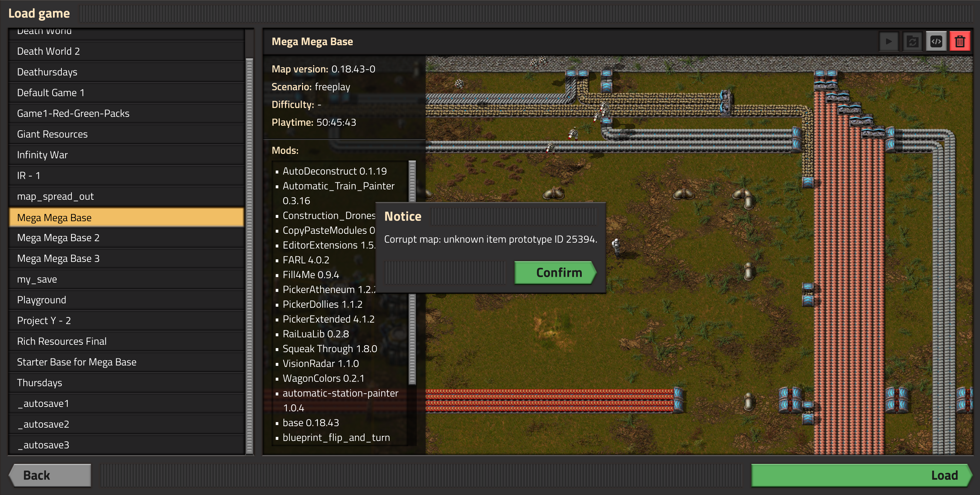
Task: Click the PickerExtended 4.1.2 mod entry
Action: click(328, 320)
